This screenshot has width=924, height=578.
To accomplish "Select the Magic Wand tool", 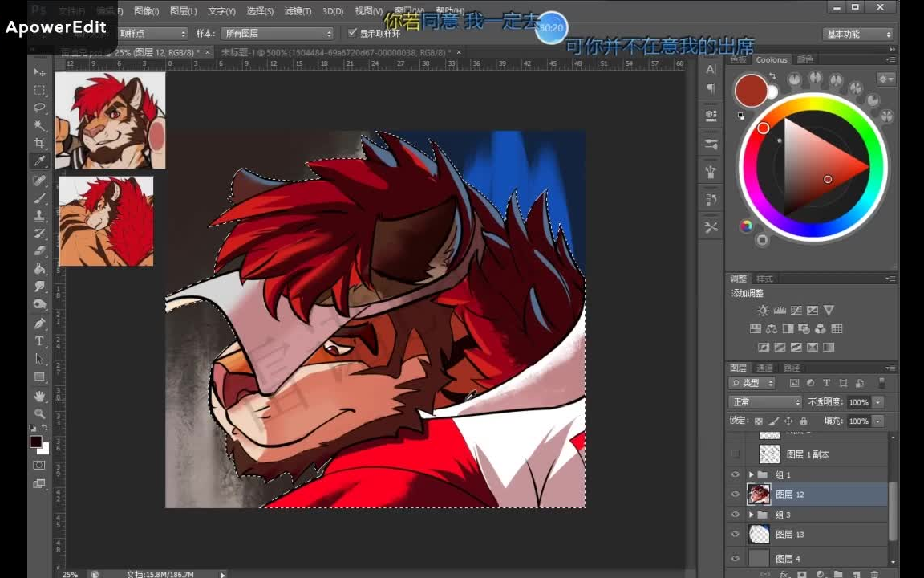I will [x=39, y=126].
